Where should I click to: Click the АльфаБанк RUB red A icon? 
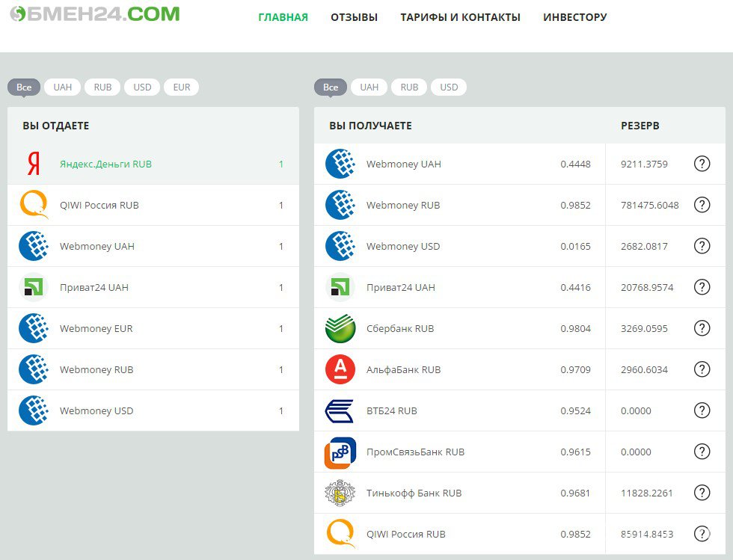(340, 369)
